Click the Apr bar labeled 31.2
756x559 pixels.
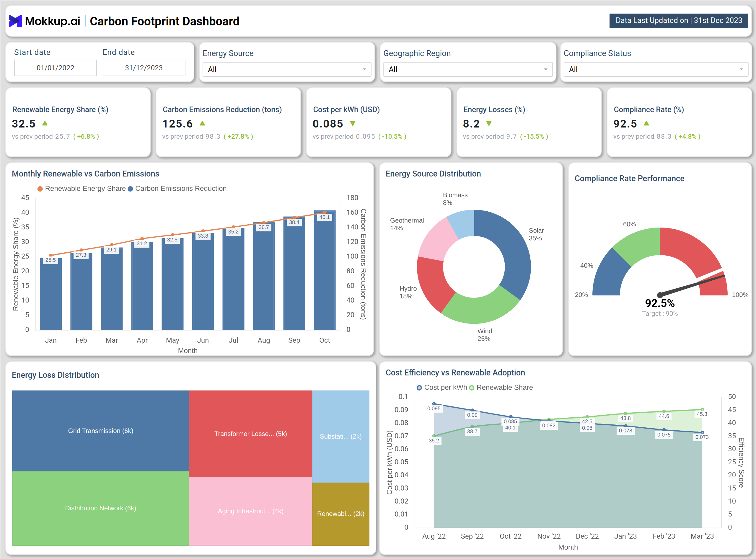(x=142, y=286)
